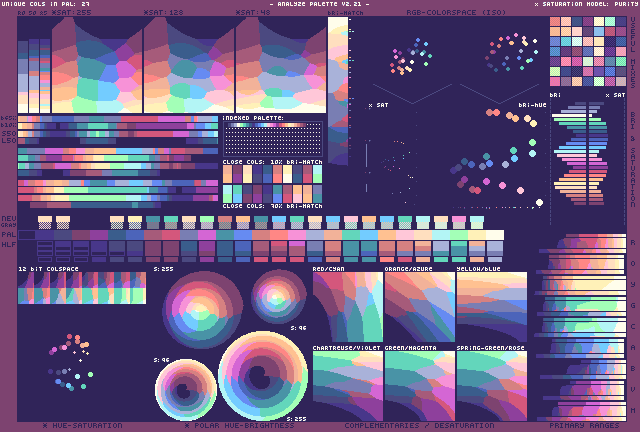Click 'Complementaries / Desaturation' footer label
The image size is (640, 432).
coord(419,425)
